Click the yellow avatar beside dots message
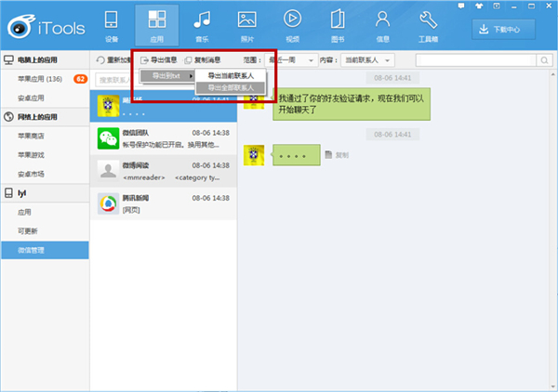 254,155
